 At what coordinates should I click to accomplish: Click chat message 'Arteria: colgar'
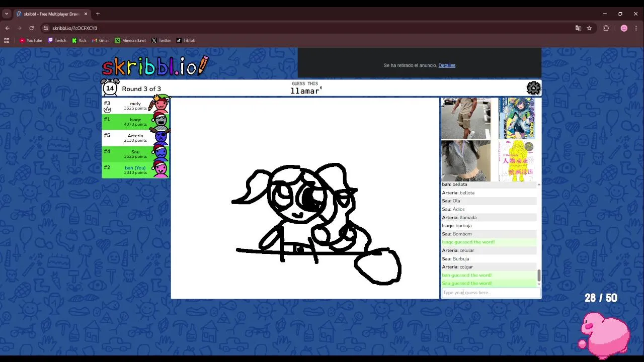457,267
